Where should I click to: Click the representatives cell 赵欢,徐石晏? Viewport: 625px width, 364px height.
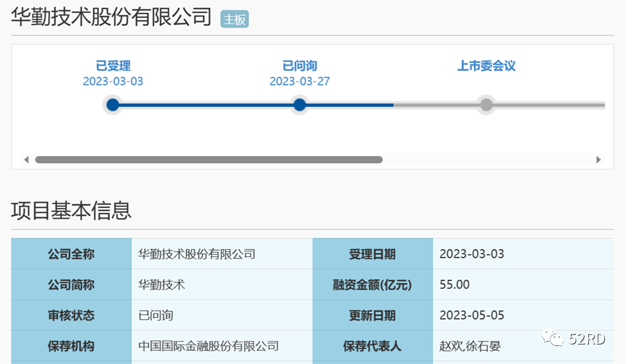click(x=523, y=346)
